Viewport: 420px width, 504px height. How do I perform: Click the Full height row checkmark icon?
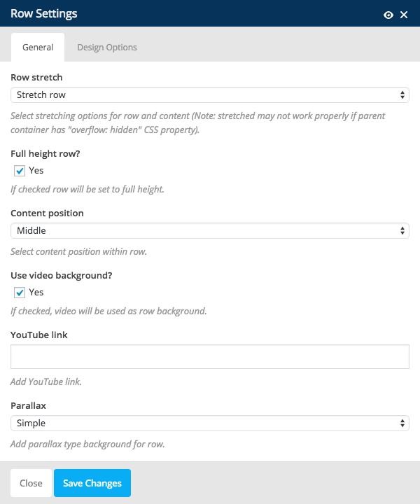click(20, 171)
